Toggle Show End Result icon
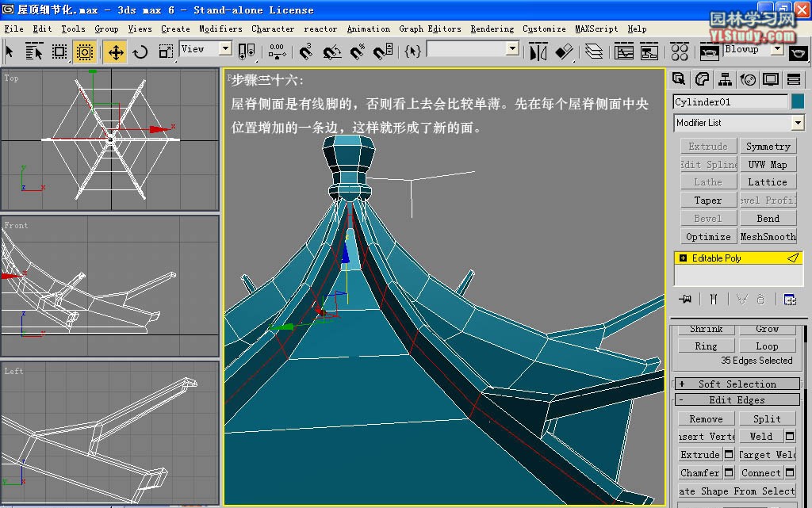 (x=714, y=299)
